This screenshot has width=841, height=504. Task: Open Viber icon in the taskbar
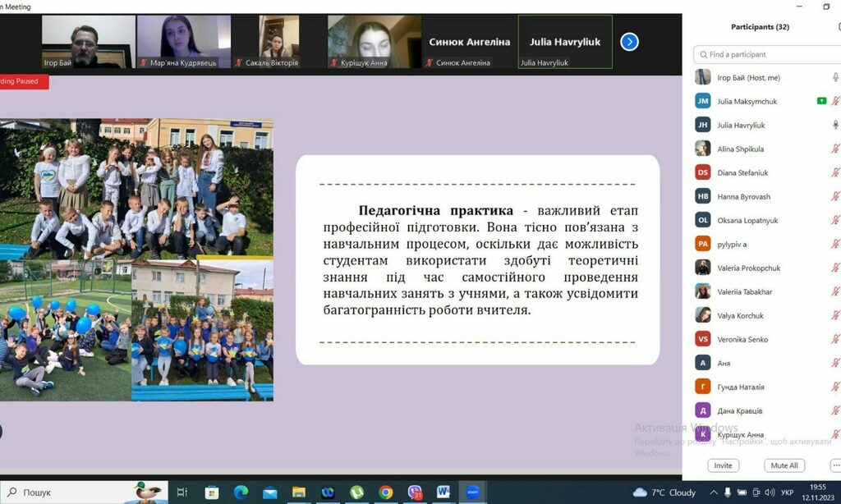(415, 493)
